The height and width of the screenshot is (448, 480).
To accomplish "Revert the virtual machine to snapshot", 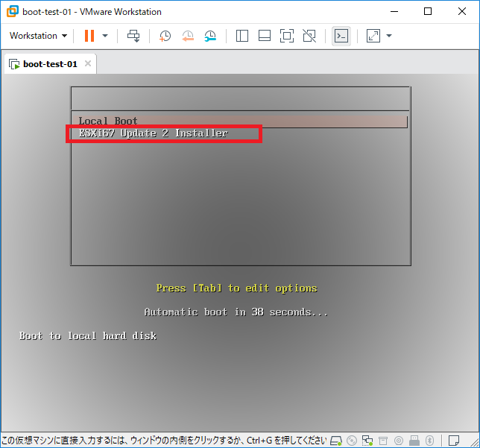I will click(x=188, y=36).
